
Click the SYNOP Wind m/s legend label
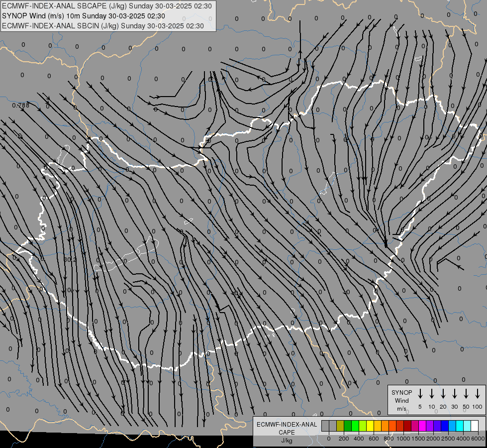(401, 400)
